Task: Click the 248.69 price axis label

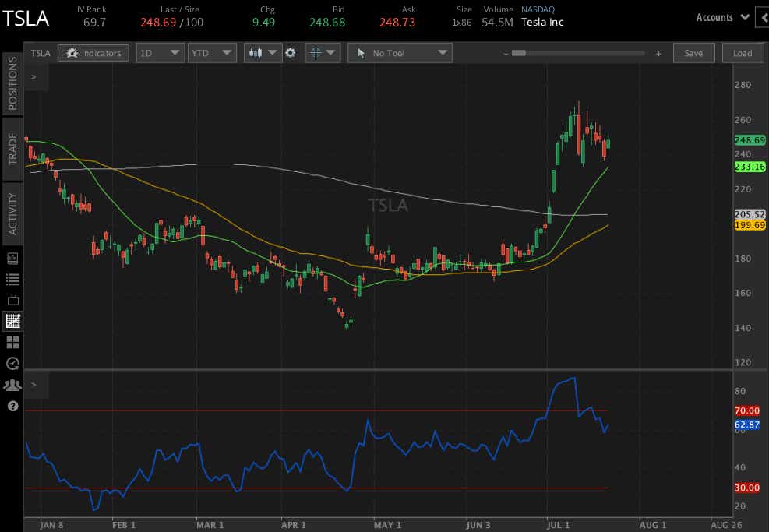Action: [x=750, y=140]
